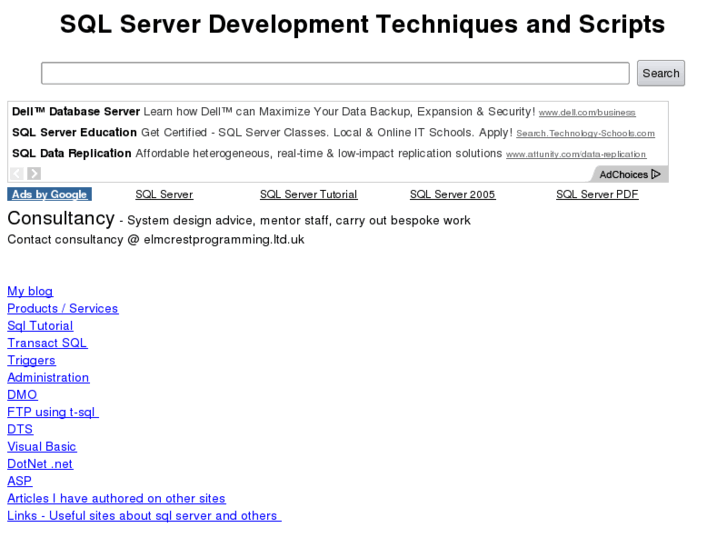The image size is (727, 545).
Task: Open the DTS link
Action: [x=20, y=429]
